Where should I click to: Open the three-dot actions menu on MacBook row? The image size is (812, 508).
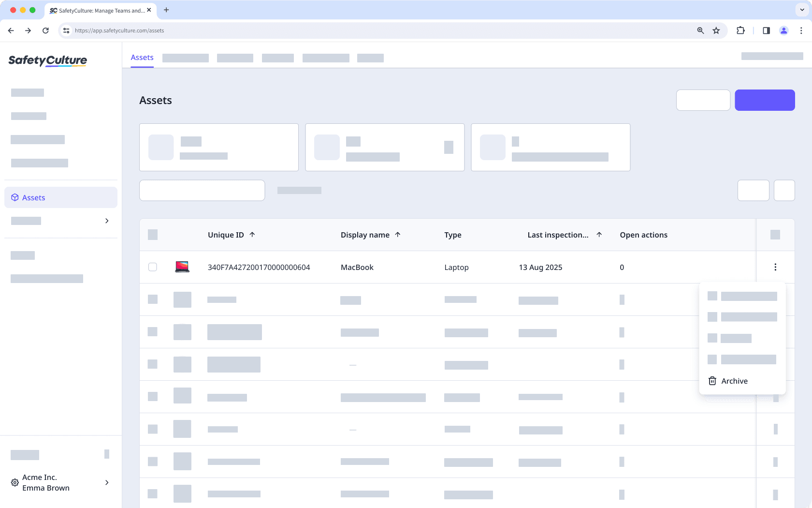775,267
